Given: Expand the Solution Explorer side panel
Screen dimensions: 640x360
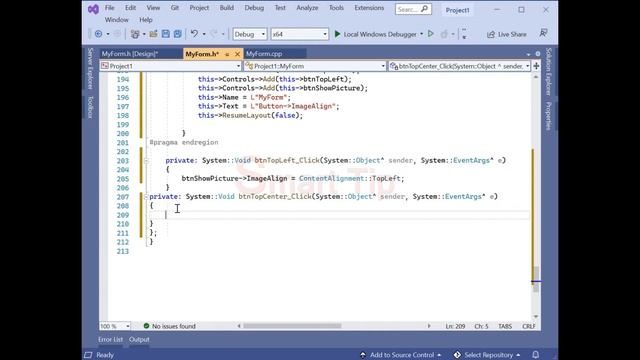Looking at the screenshot, I should [x=549, y=71].
